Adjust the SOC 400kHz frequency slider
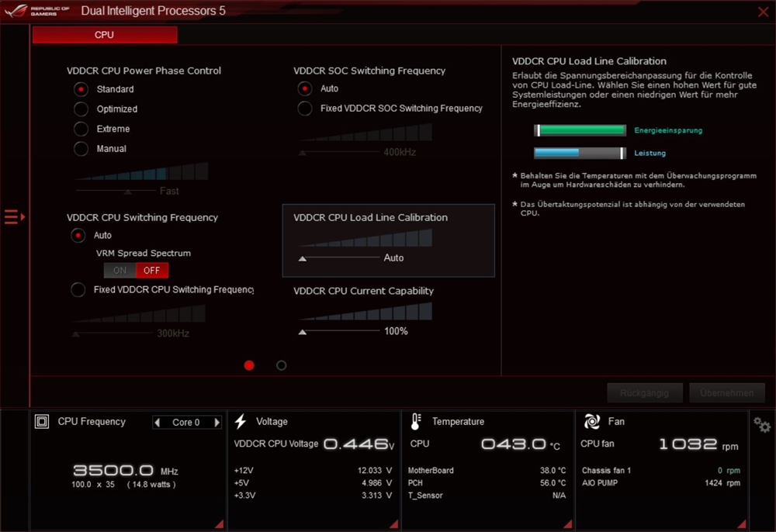 303,154
